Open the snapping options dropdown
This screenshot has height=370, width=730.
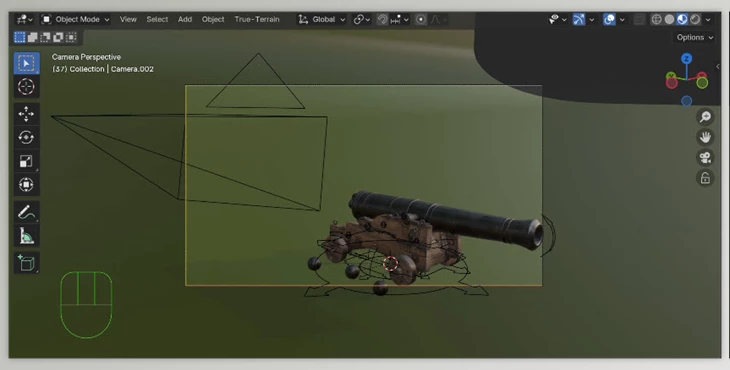click(400, 20)
